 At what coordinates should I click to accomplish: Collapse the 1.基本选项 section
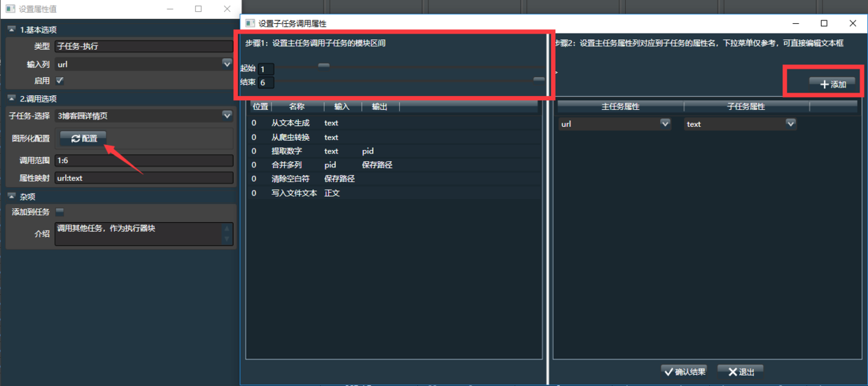[x=11, y=29]
